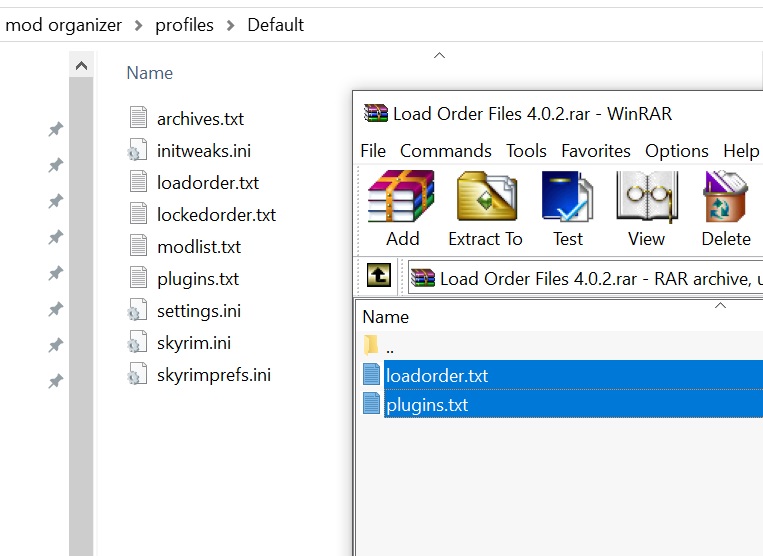This screenshot has width=763, height=556.
Task: Click the pin icon level with skyrimprefs.ini
Action: click(55, 381)
